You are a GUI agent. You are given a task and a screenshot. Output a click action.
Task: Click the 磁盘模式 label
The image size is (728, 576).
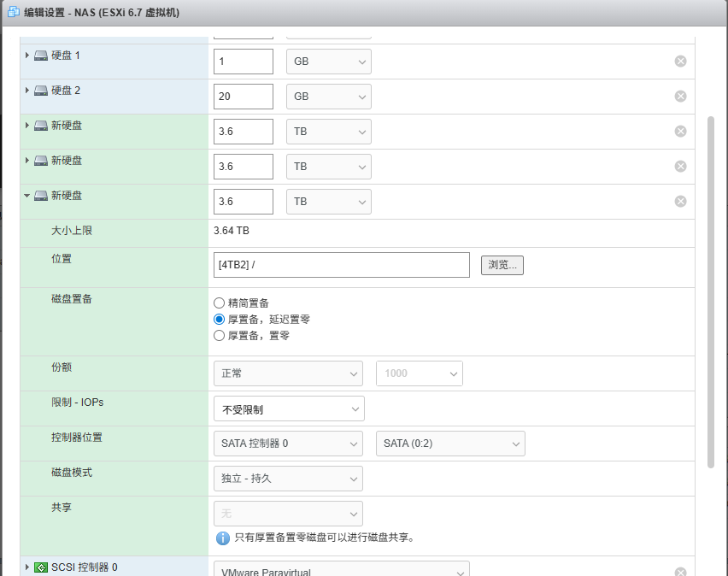[x=72, y=473]
